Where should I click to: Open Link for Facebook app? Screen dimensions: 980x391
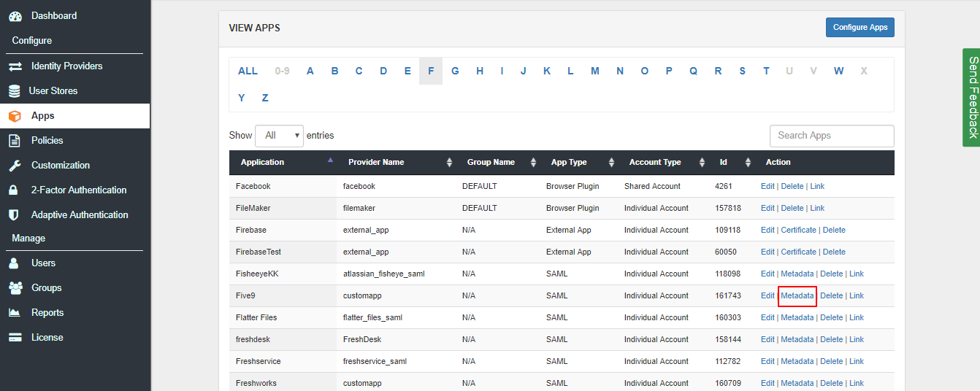[817, 186]
